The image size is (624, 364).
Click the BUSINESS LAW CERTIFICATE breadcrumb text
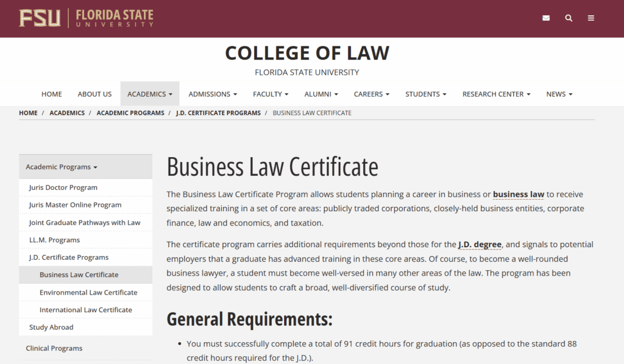coord(312,113)
